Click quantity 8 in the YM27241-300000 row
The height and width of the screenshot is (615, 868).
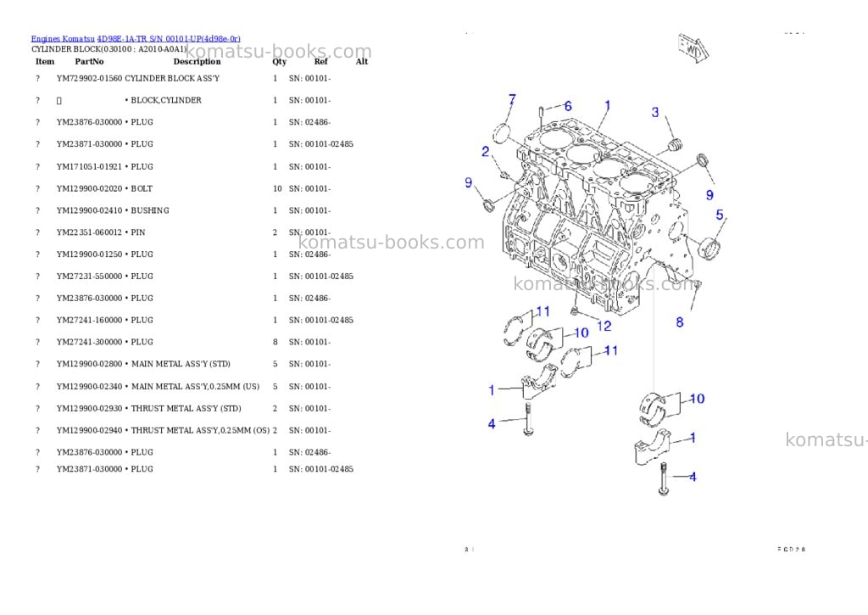(275, 343)
